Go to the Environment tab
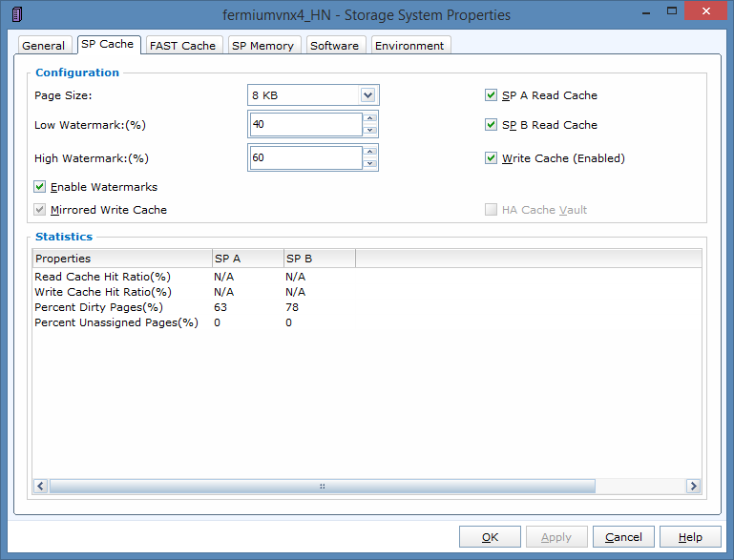This screenshot has height=560, width=734. coord(409,46)
